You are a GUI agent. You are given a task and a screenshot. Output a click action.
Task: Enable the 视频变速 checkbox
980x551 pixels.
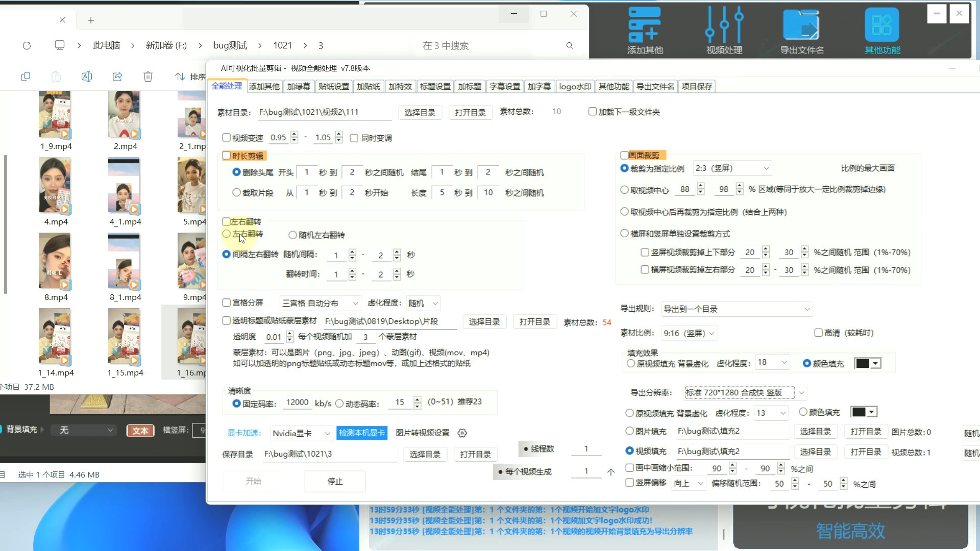point(226,138)
